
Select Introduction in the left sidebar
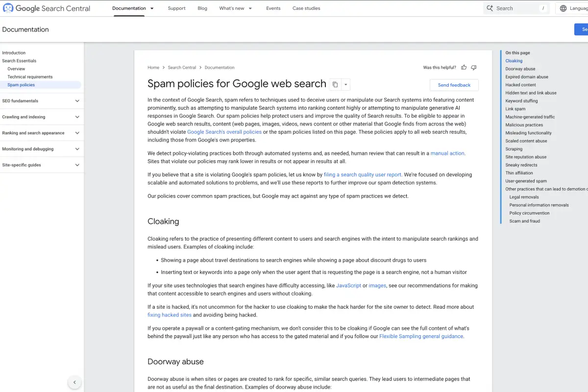click(x=14, y=53)
